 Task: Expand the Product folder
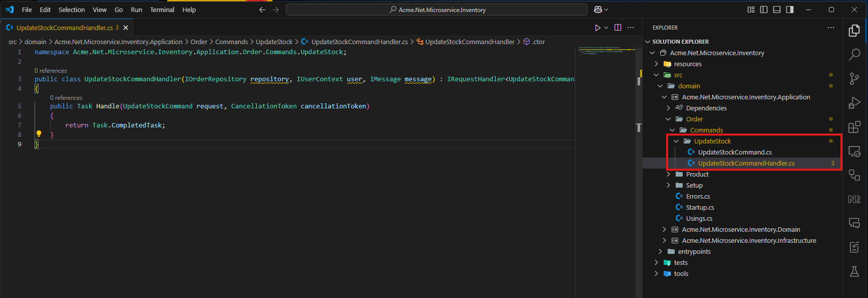(668, 174)
